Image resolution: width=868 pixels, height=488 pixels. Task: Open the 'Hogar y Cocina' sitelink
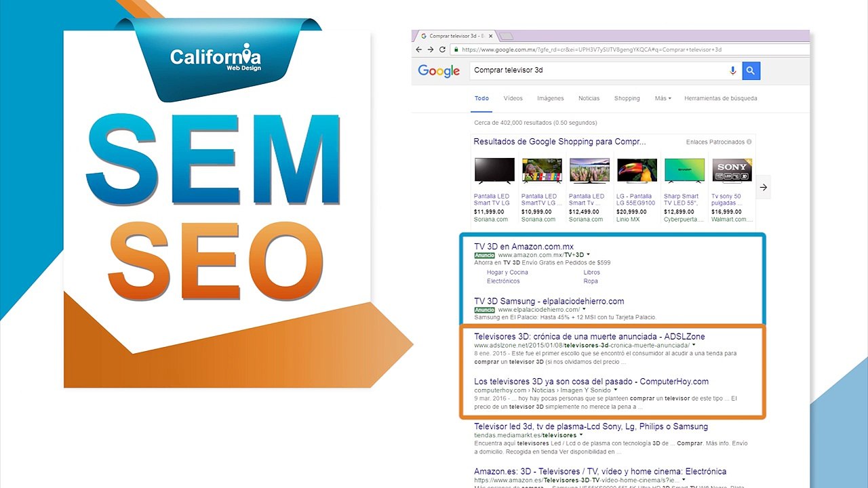click(507, 272)
